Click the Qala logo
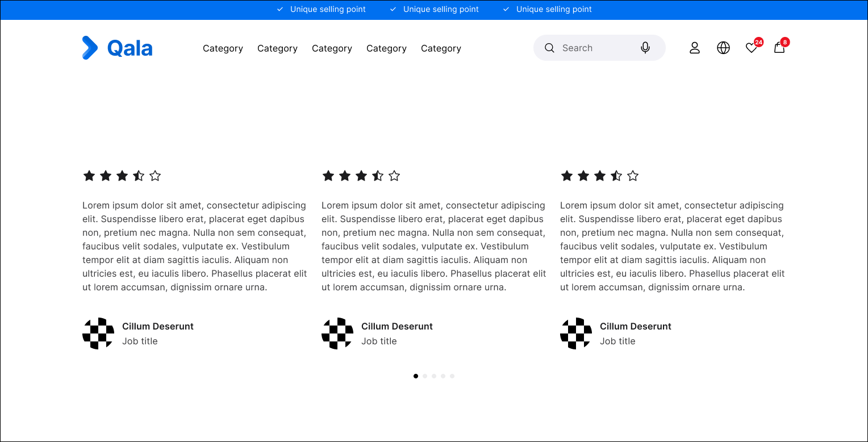 (x=118, y=48)
